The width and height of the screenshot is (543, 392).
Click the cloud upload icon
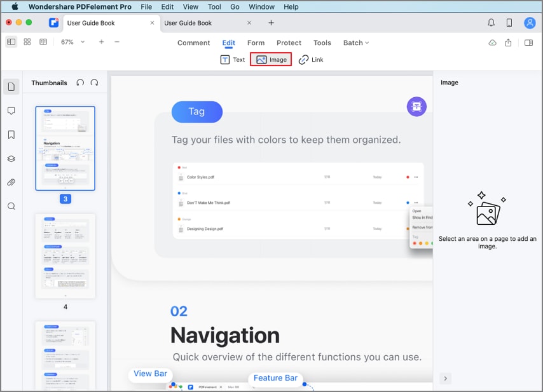(x=492, y=43)
